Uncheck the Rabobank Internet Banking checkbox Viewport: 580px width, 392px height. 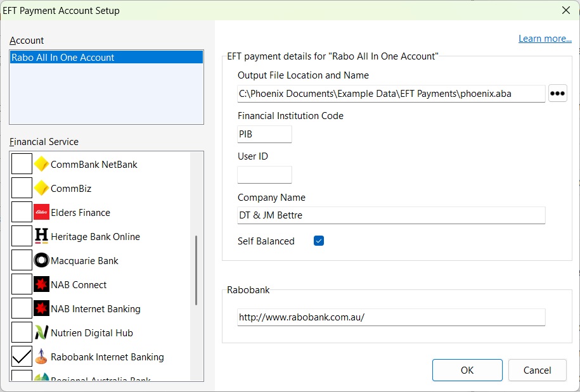point(22,357)
